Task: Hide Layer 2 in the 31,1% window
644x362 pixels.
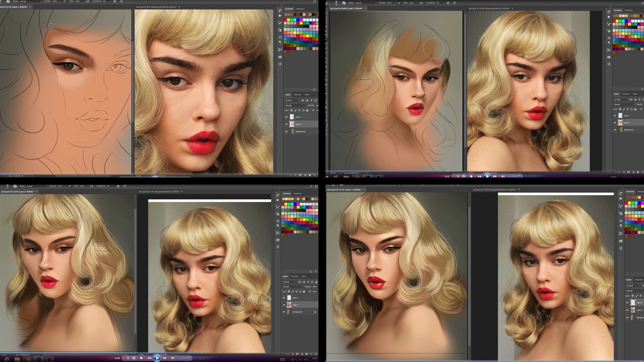Action: (x=627, y=310)
